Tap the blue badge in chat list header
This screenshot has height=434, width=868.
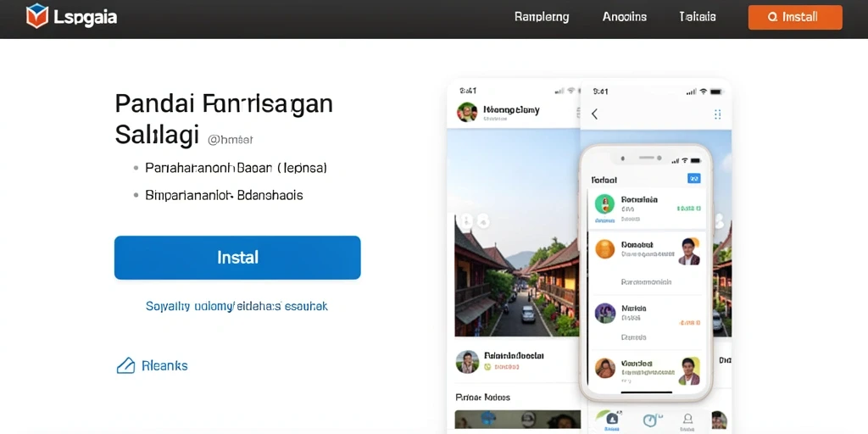click(693, 178)
